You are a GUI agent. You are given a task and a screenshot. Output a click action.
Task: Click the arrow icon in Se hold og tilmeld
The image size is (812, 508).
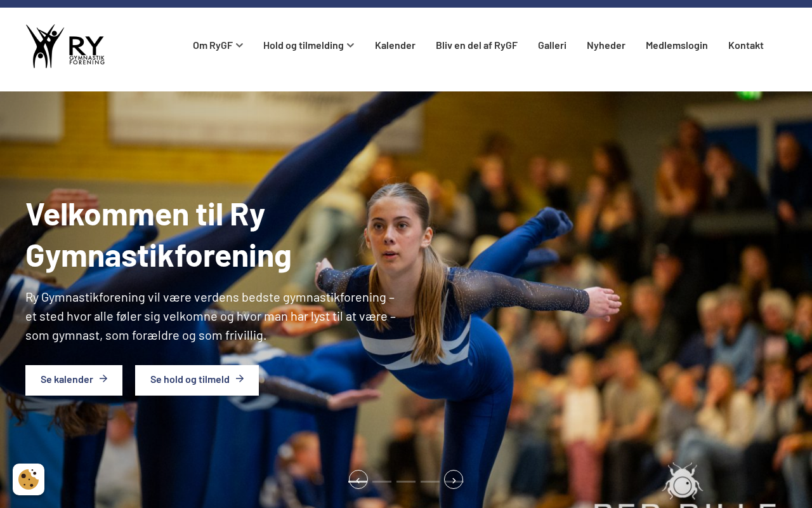[240, 378]
